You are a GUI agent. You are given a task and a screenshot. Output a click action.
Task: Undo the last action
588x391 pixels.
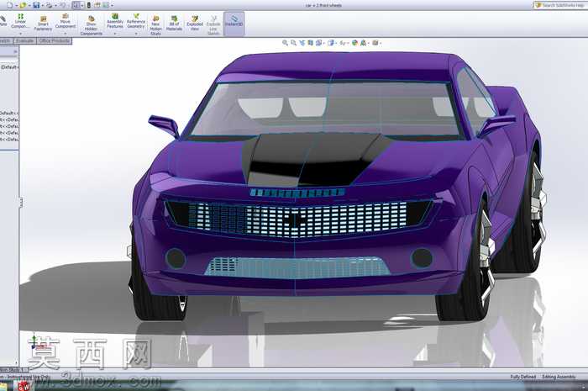pyautogui.click(x=63, y=5)
